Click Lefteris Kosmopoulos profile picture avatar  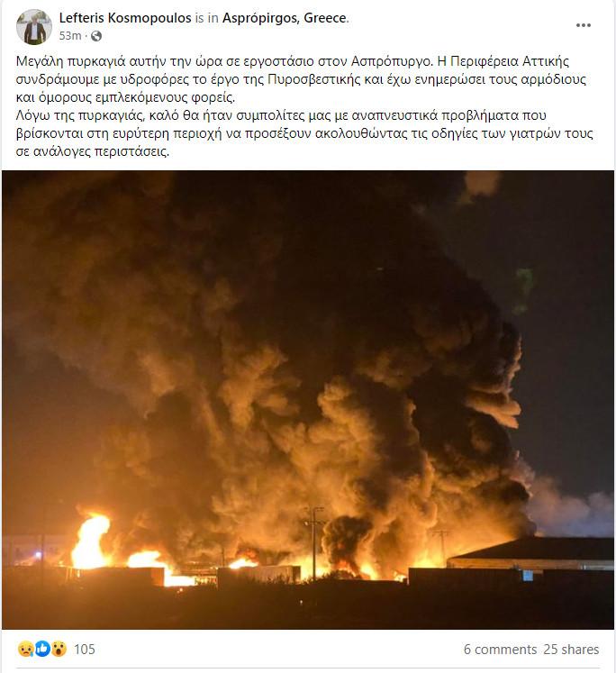click(x=34, y=27)
